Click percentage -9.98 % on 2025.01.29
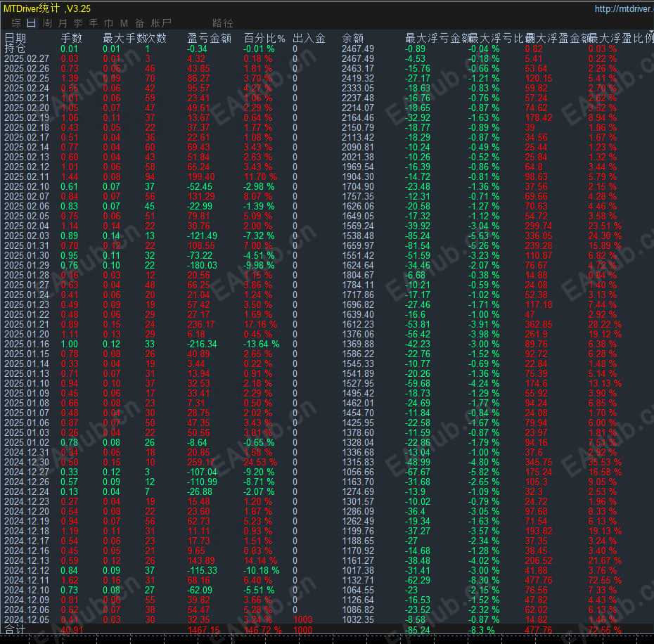 tap(259, 265)
